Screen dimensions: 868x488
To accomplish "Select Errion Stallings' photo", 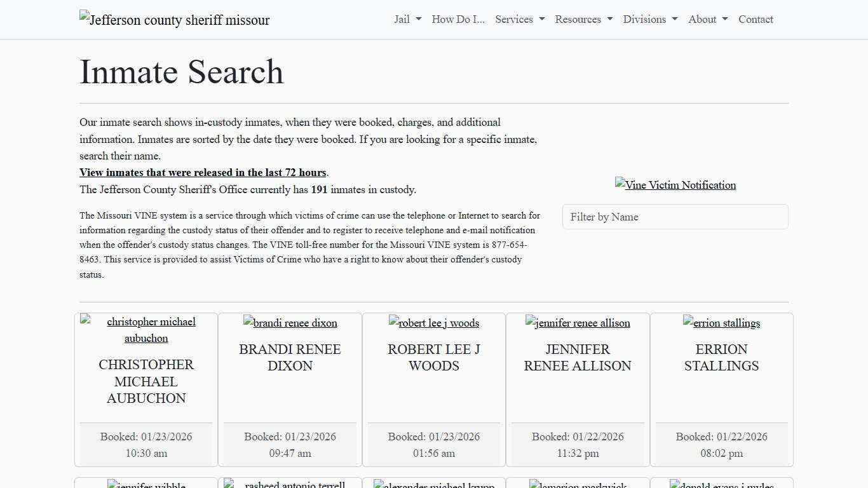I will point(721,323).
